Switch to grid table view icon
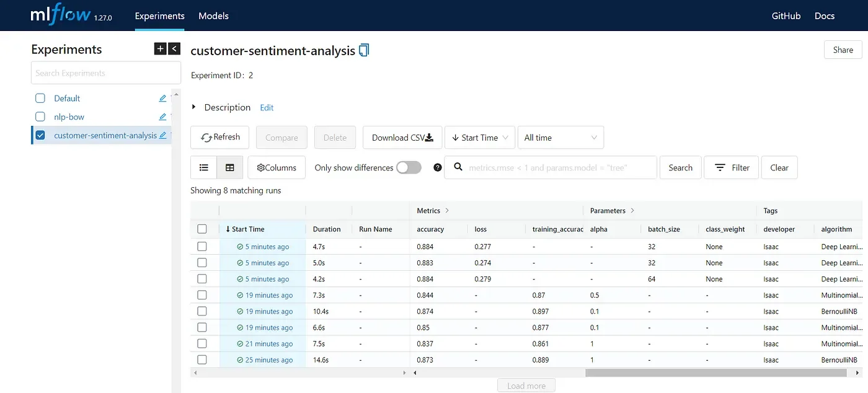The width and height of the screenshot is (868, 393). [229, 167]
